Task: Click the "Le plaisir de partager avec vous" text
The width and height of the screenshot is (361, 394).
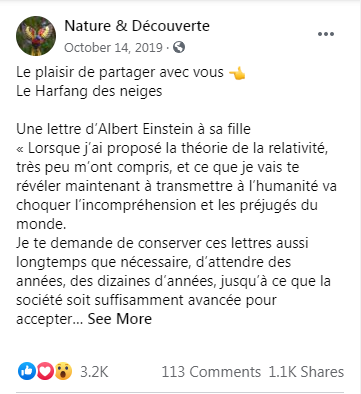Action: tap(120, 72)
